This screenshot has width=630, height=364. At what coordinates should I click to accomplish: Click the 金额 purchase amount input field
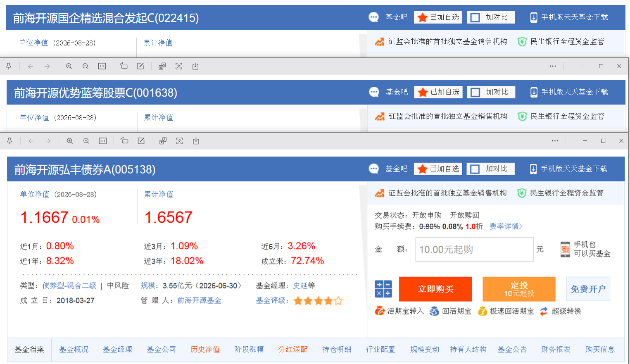[x=474, y=249]
